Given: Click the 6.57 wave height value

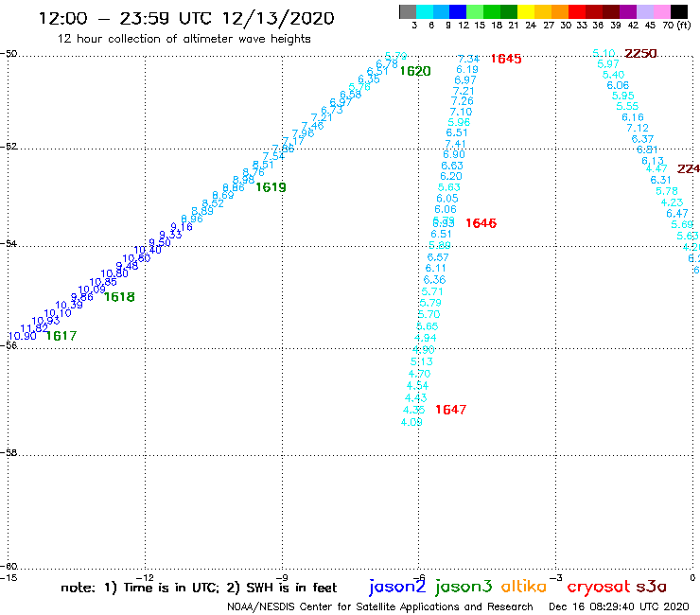Looking at the screenshot, I should [x=437, y=257].
